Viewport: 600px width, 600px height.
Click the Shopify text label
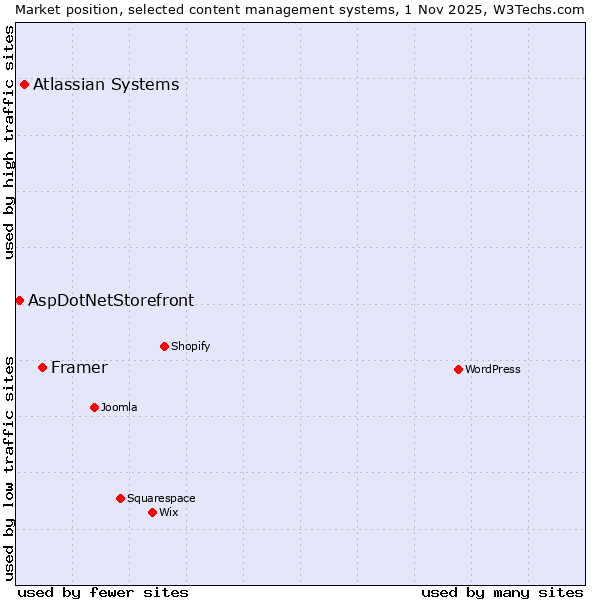190,346
